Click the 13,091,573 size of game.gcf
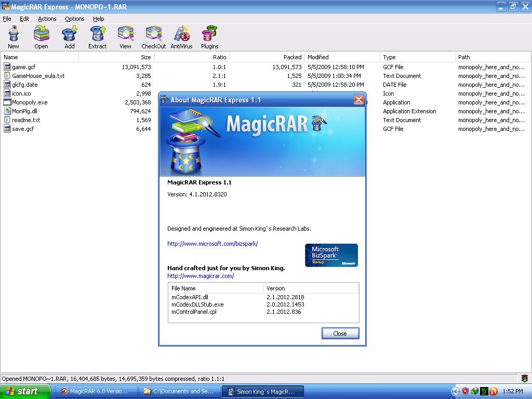The height and width of the screenshot is (399, 532). pos(137,67)
